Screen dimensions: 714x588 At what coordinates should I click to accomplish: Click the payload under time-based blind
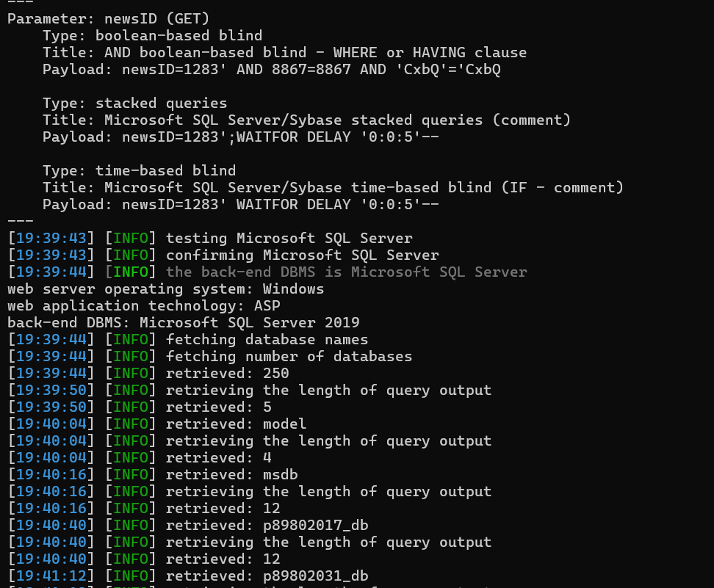241,204
